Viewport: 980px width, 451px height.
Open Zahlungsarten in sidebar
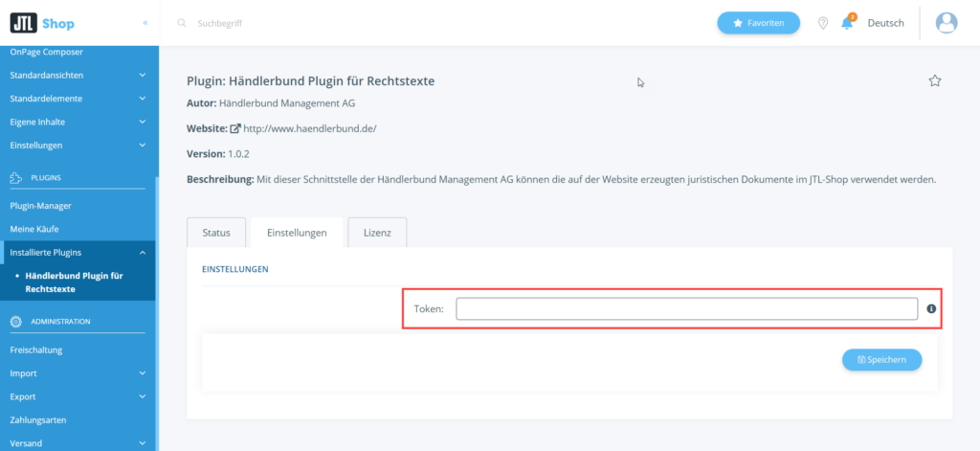(38, 419)
